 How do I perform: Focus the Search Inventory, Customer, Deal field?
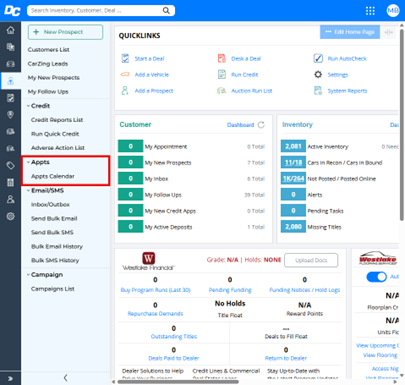coord(101,11)
